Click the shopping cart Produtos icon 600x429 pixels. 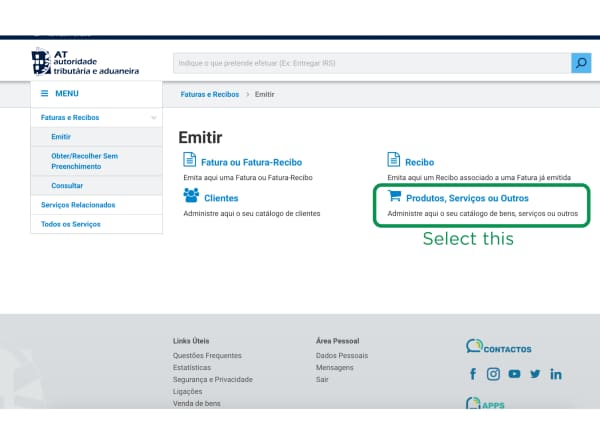(394, 196)
